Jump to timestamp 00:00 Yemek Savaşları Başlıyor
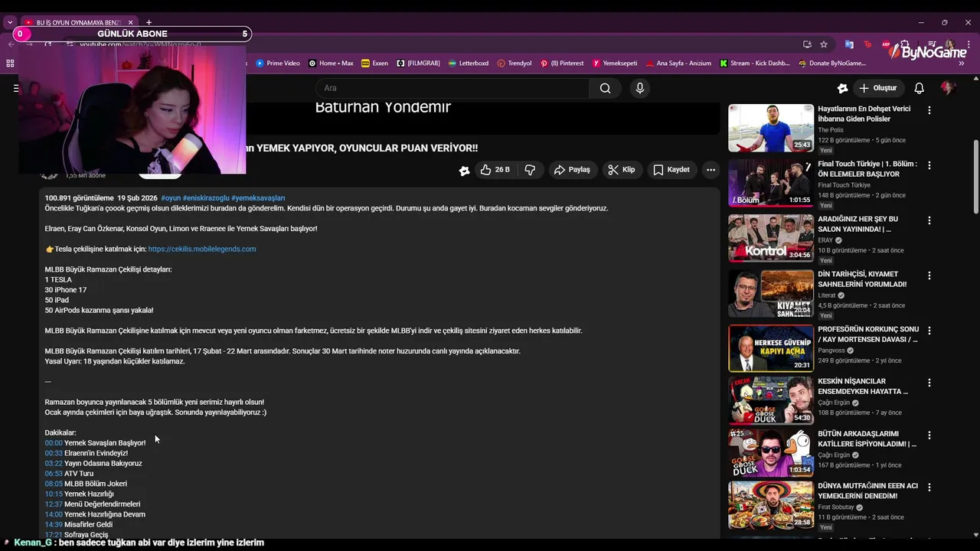The height and width of the screenshot is (551, 980). 54,443
